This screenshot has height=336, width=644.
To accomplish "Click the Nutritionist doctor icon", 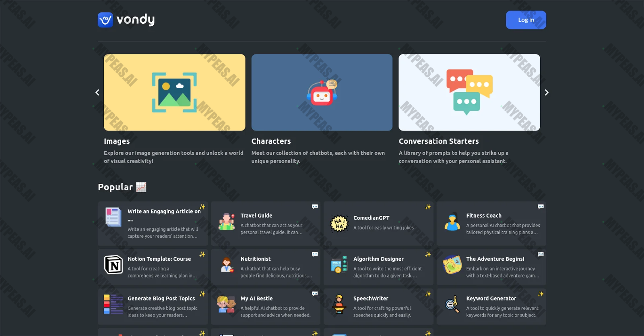I will pyautogui.click(x=227, y=265).
